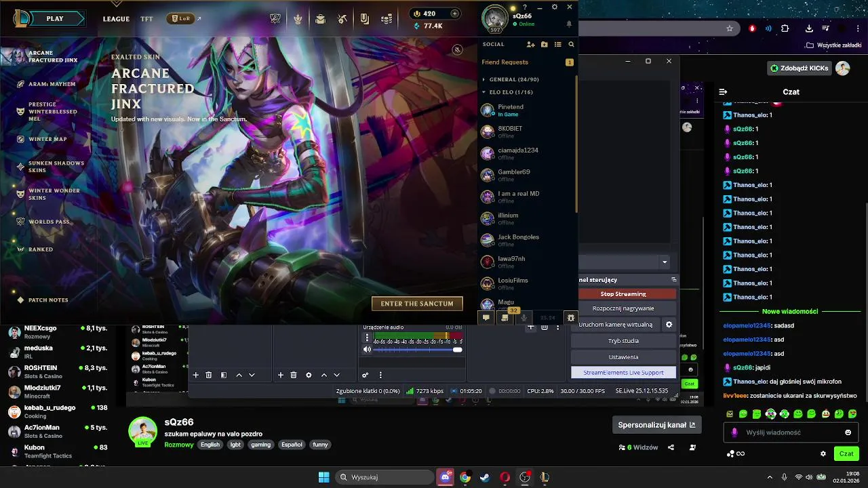Toggle system microphone in taskbar tray
The height and width of the screenshot is (488, 868).
click(x=784, y=477)
